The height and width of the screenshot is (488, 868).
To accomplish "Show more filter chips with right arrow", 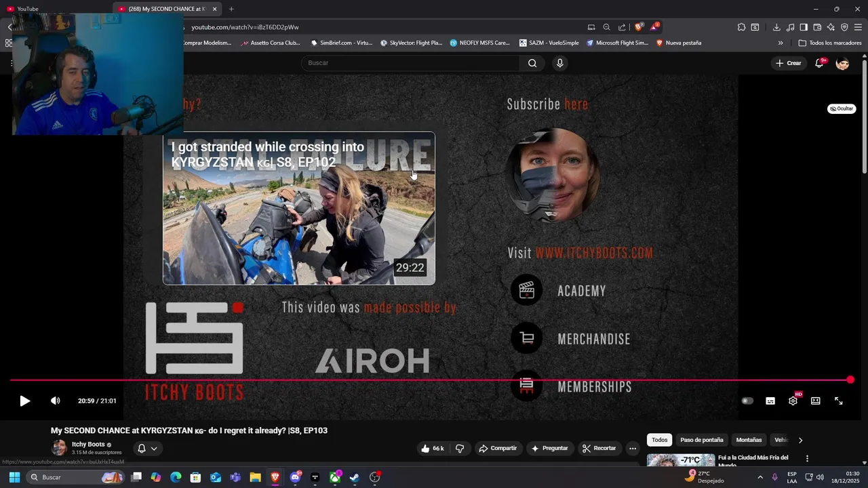I will pyautogui.click(x=800, y=440).
